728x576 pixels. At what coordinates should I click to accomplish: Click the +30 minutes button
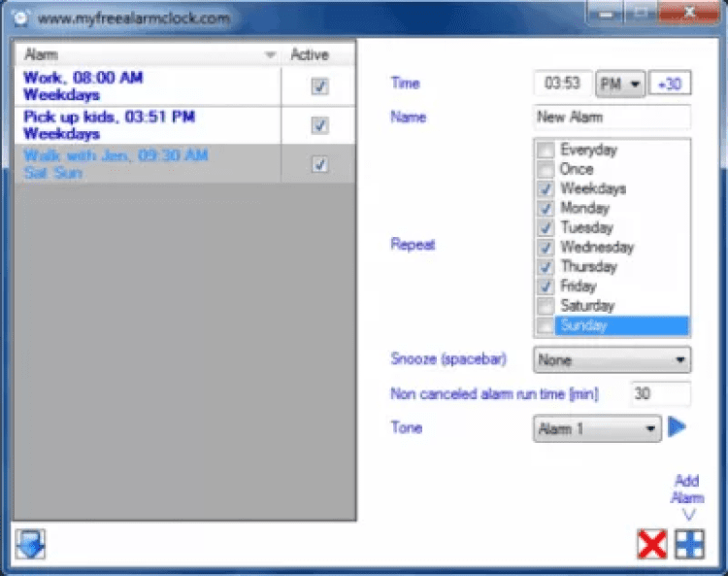[x=670, y=84]
